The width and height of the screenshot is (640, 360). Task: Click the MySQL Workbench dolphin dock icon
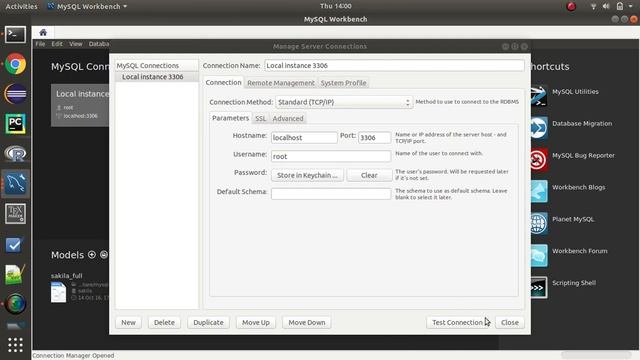coord(16,183)
